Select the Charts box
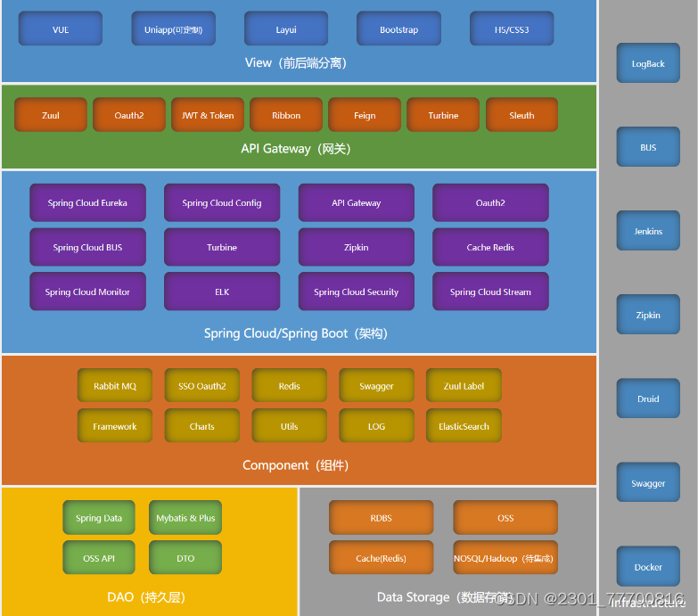Screen dimensions: 698x616 [x=202, y=426]
